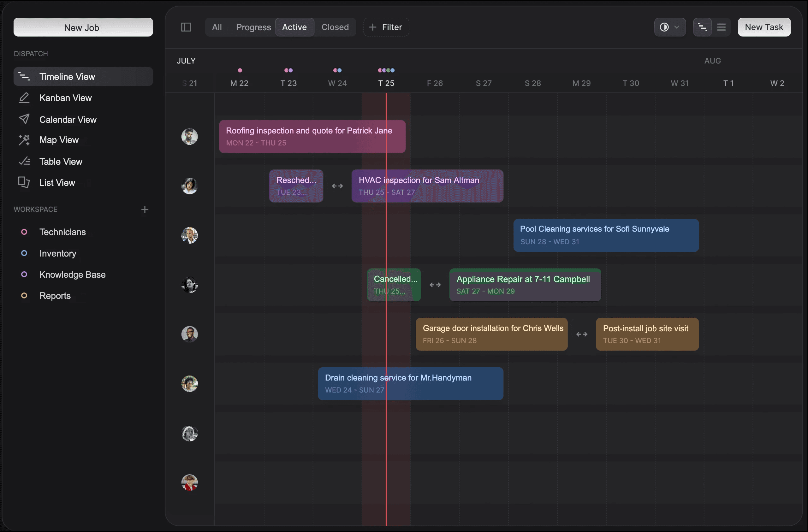Open the add Filter dropdown
Image resolution: width=808 pixels, height=532 pixels.
(x=386, y=27)
